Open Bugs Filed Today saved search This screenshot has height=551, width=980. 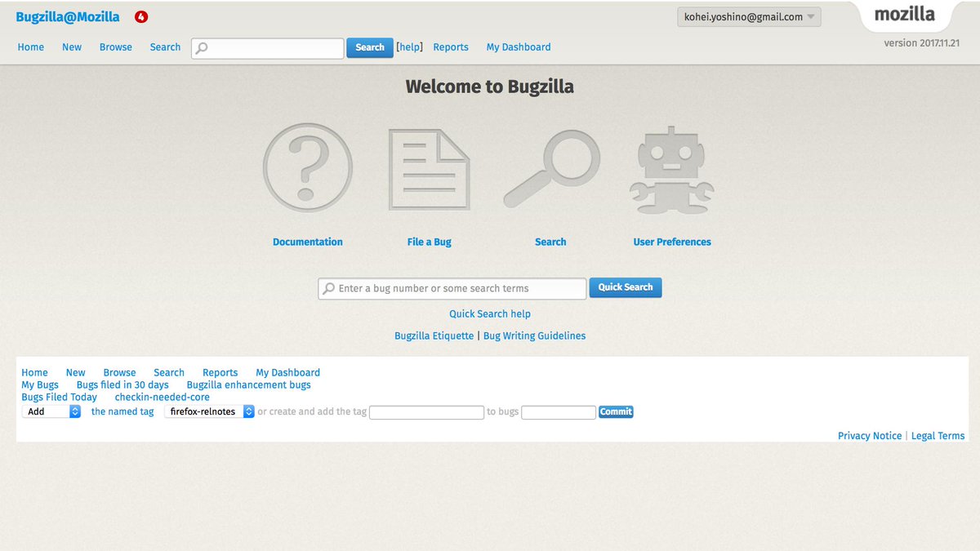[x=59, y=397]
